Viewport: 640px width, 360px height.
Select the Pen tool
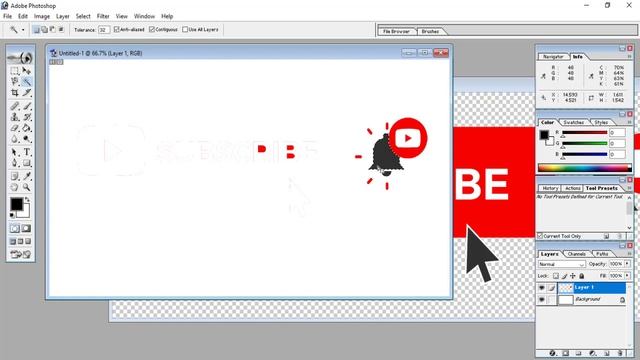[x=15, y=163]
